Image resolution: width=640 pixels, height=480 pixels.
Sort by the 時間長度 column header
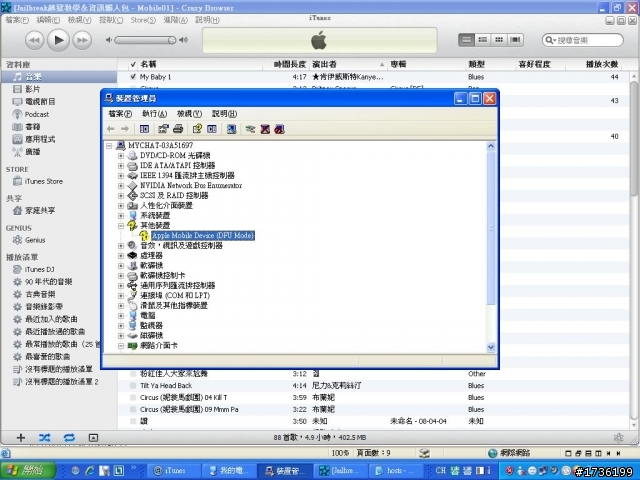[x=286, y=64]
